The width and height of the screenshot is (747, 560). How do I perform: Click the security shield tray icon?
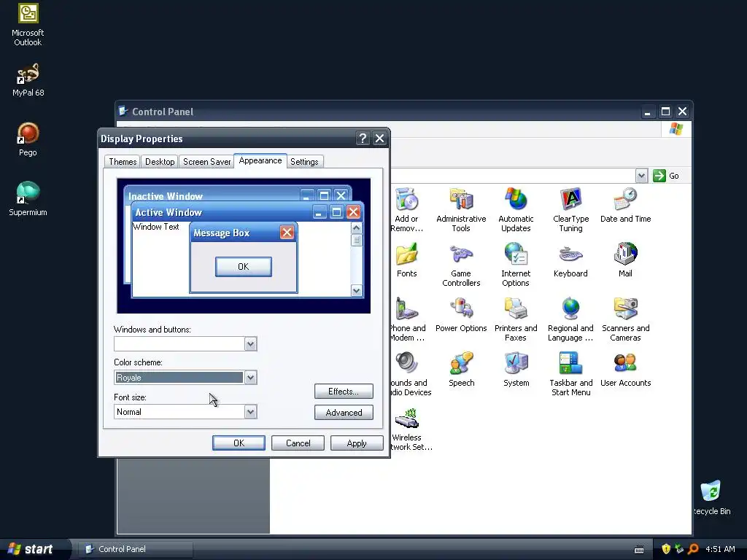coord(666,549)
